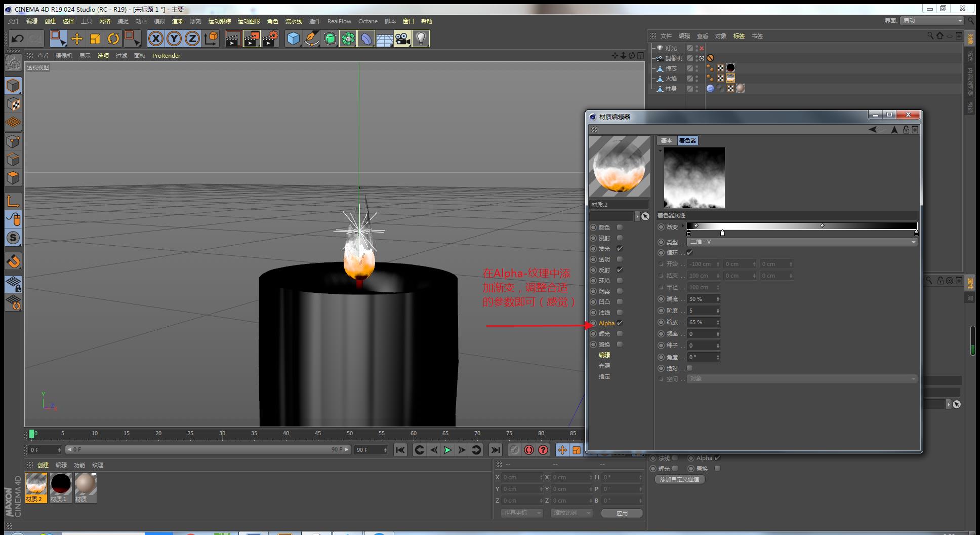
Task: Open the Octane menu
Action: pyautogui.click(x=368, y=21)
